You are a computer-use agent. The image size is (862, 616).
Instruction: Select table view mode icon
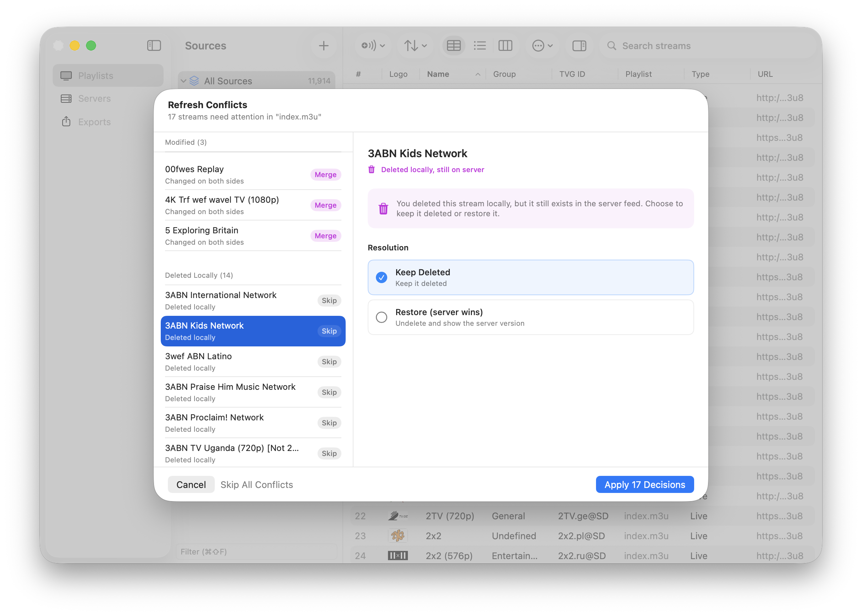click(x=453, y=46)
